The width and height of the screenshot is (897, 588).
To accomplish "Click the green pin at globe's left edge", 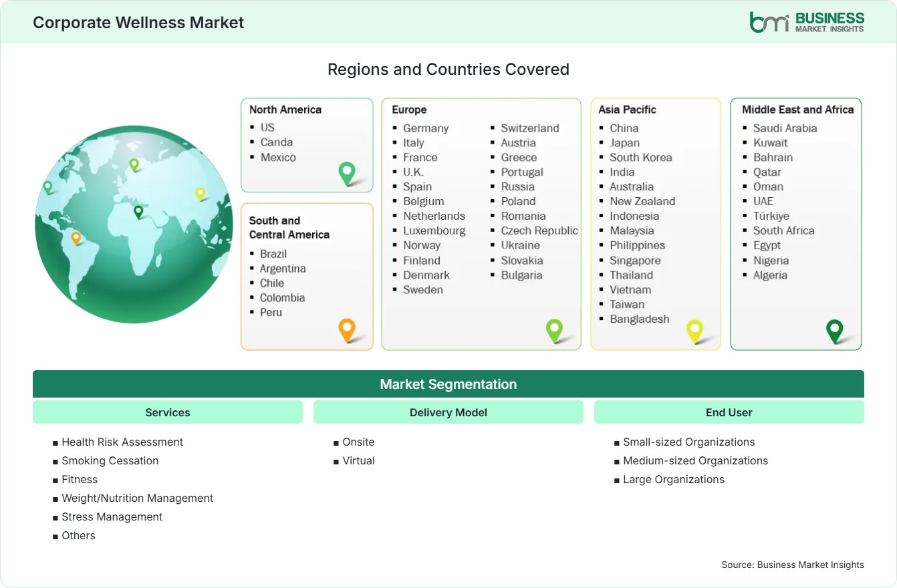I will [x=47, y=187].
